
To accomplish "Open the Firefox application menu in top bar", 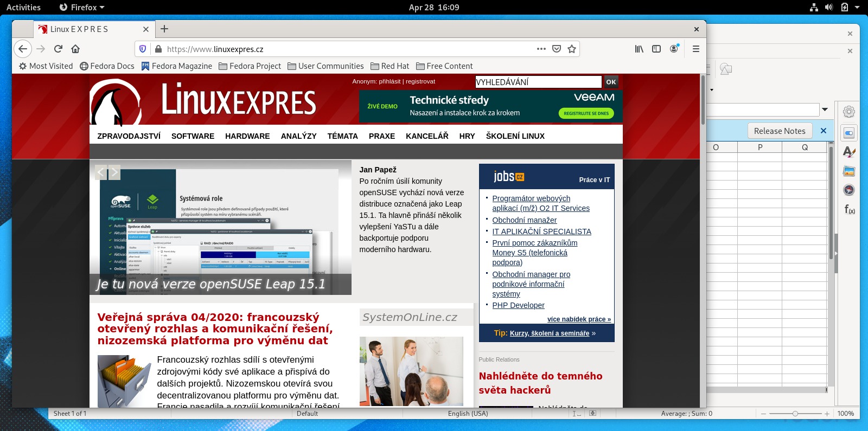I will click(81, 7).
